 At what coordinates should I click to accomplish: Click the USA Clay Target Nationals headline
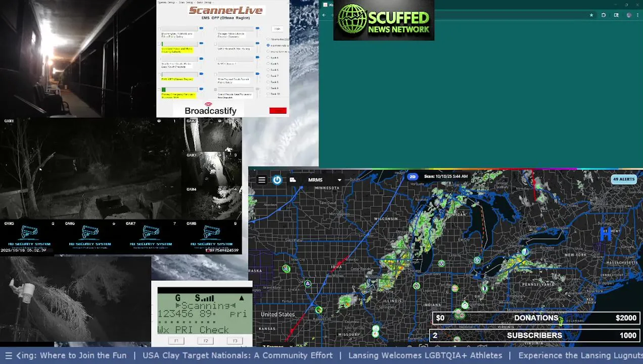238,355
